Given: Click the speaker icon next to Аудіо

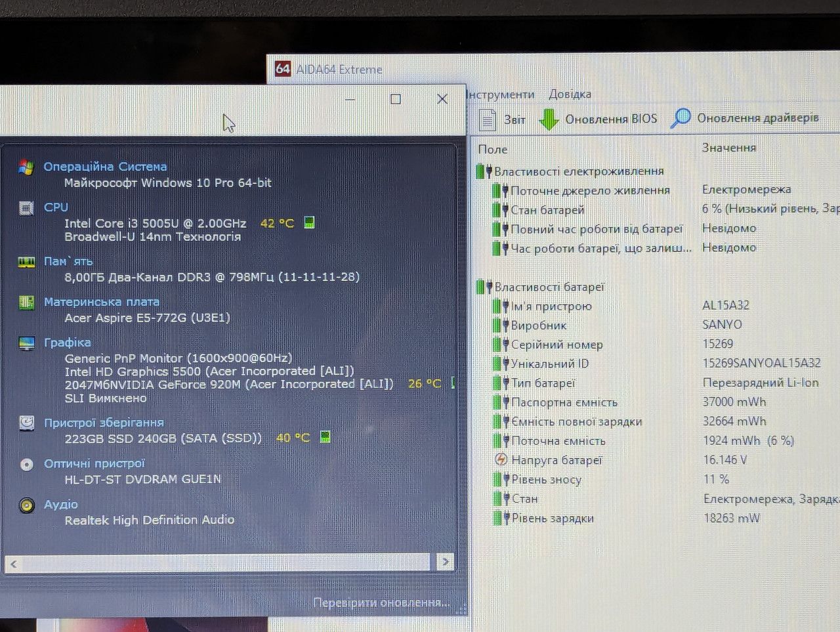Looking at the screenshot, I should click(x=26, y=505).
